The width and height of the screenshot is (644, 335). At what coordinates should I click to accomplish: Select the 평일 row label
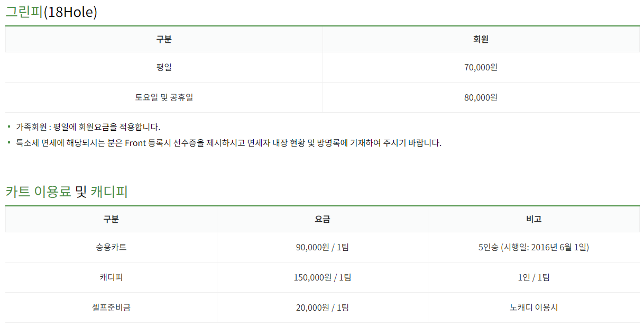[164, 67]
